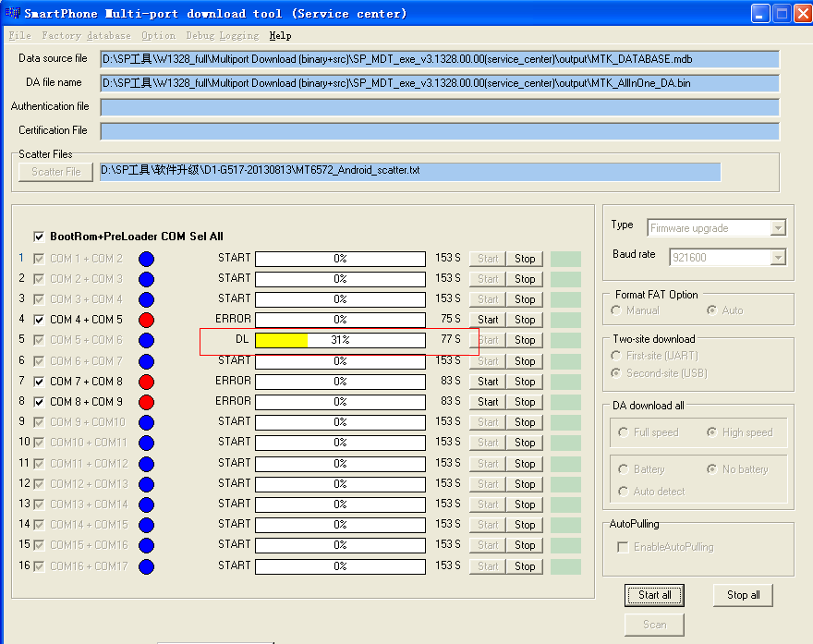
Task: Click the blue status circle for COM15 + COM16
Action: pos(146,545)
